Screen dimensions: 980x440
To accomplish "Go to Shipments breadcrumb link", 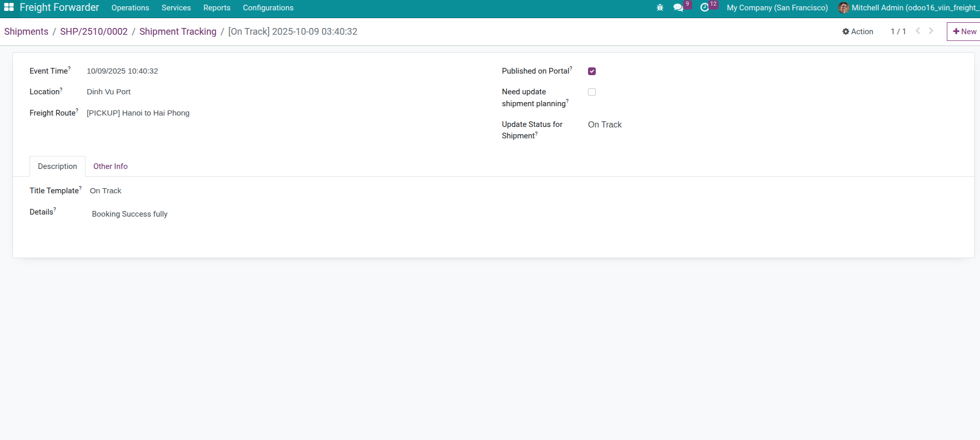I will click(x=26, y=32).
